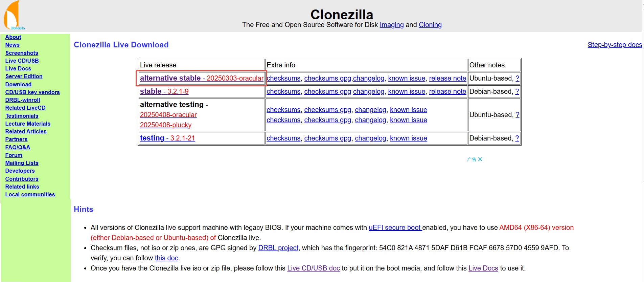Open known issue for stable 3.2.1-9 row

pyautogui.click(x=407, y=91)
